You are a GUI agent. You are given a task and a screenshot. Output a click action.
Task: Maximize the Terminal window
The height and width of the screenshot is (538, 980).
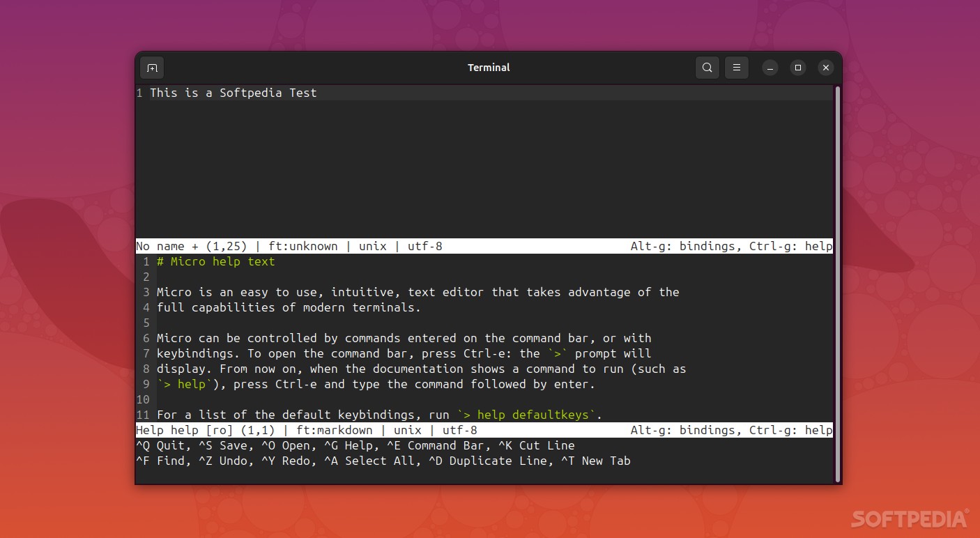click(x=798, y=68)
